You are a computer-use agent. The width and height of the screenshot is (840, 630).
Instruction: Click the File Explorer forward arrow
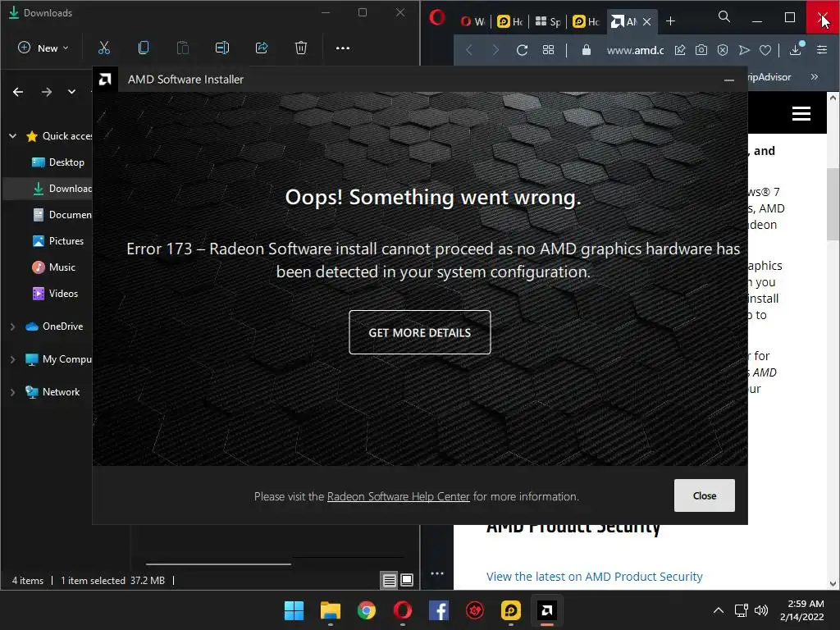click(47, 92)
